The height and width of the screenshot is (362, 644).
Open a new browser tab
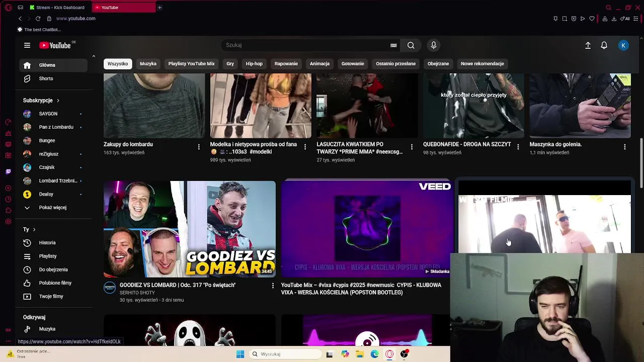pyautogui.click(x=159, y=8)
